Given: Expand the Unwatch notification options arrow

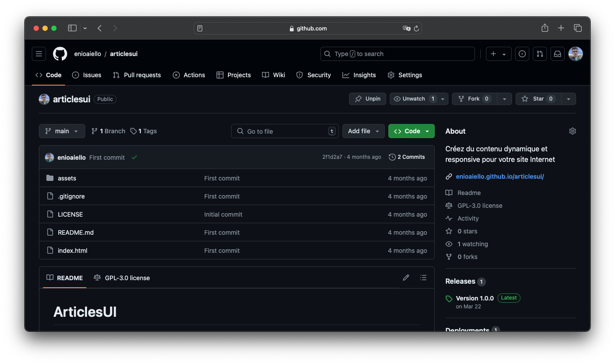Looking at the screenshot, I should [443, 99].
